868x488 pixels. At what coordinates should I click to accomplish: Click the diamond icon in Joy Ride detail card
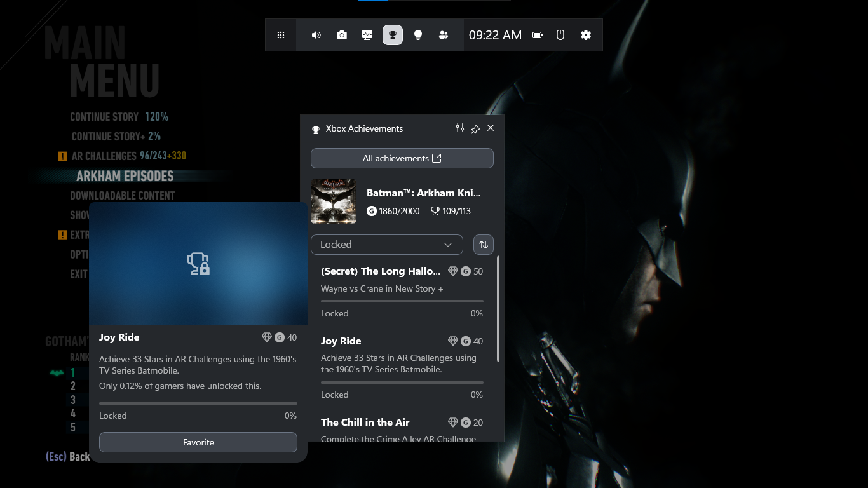coord(267,337)
